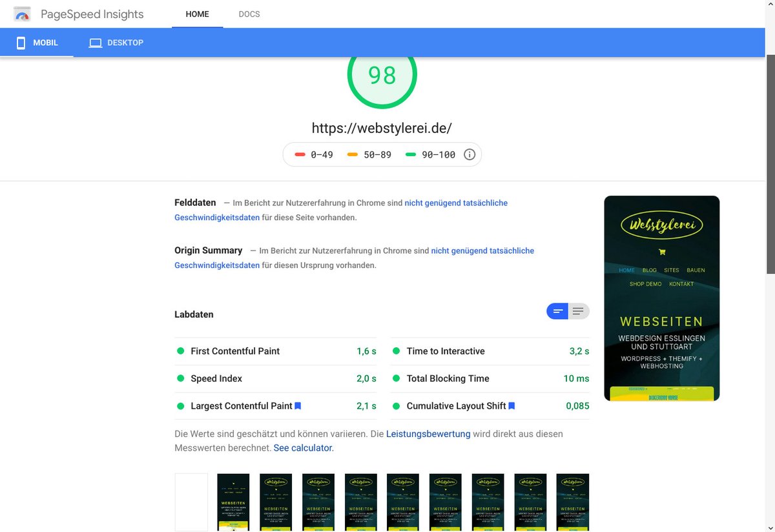The height and width of the screenshot is (532, 775).
Task: Click the mobile phone icon in MOBIL tab
Action: [x=21, y=43]
